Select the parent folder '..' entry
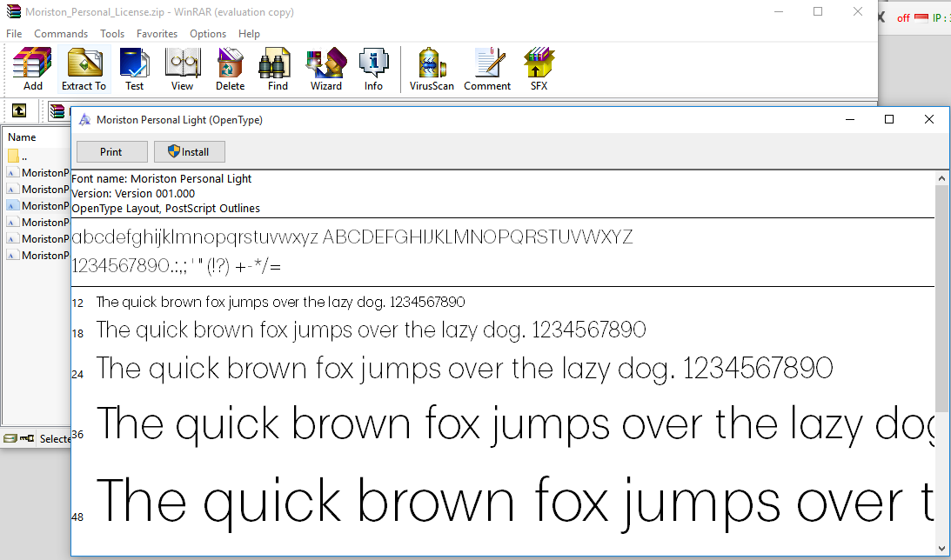The width and height of the screenshot is (951, 560). 24,157
